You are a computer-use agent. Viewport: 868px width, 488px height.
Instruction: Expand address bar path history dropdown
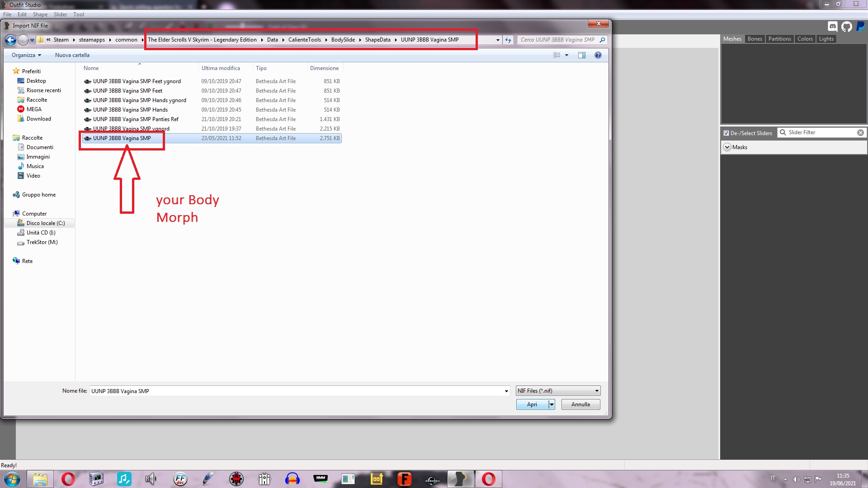point(498,40)
